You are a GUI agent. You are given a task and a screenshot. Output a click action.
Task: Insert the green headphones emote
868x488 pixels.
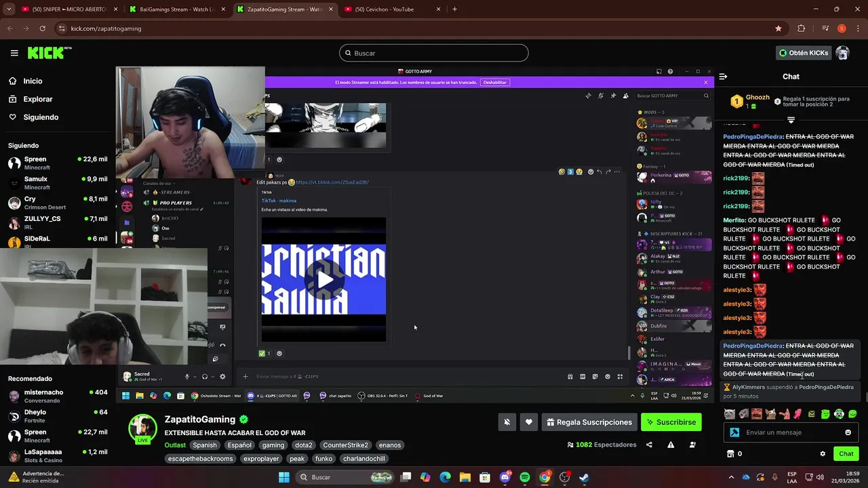point(839,414)
